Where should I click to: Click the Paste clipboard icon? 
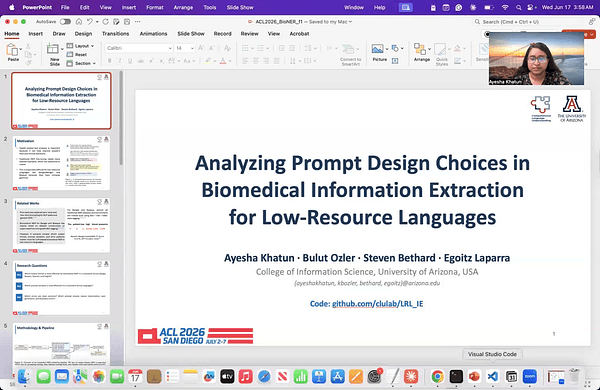(x=12, y=50)
